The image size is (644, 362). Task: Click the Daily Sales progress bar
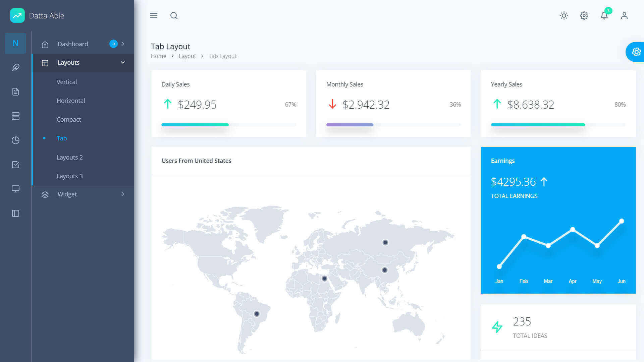click(228, 125)
